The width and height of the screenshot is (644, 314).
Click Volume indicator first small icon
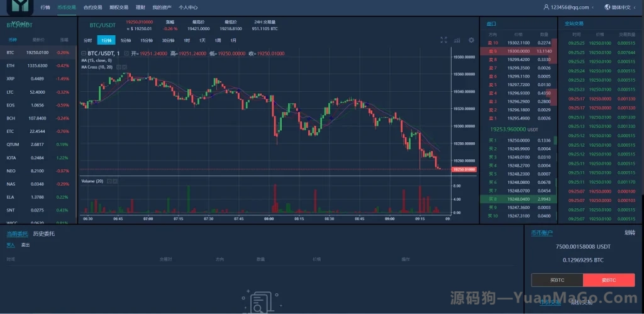(x=109, y=181)
